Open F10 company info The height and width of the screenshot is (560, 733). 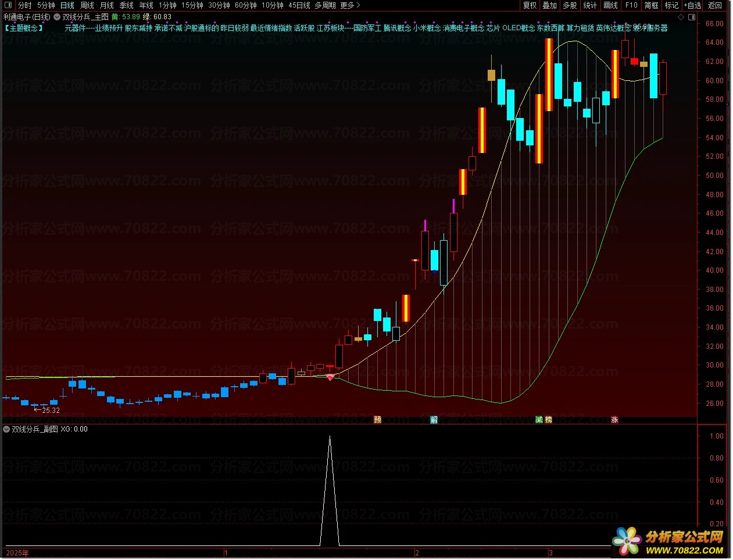point(631,5)
